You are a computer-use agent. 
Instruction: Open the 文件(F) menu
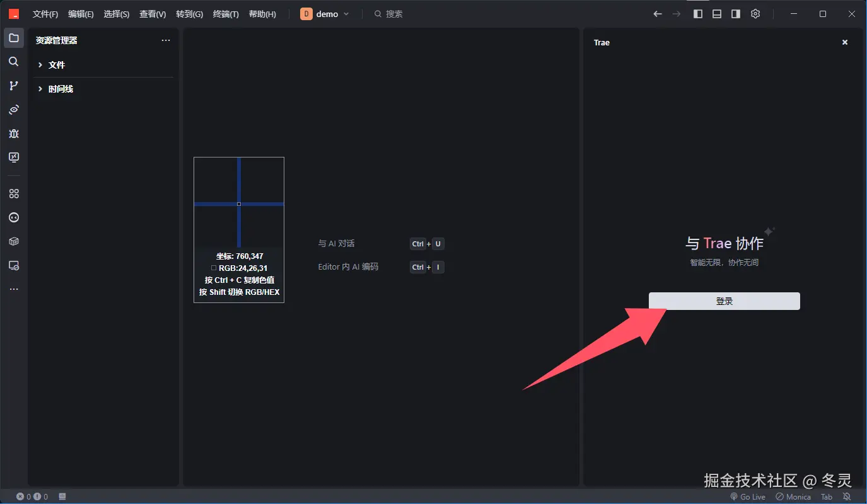click(45, 14)
